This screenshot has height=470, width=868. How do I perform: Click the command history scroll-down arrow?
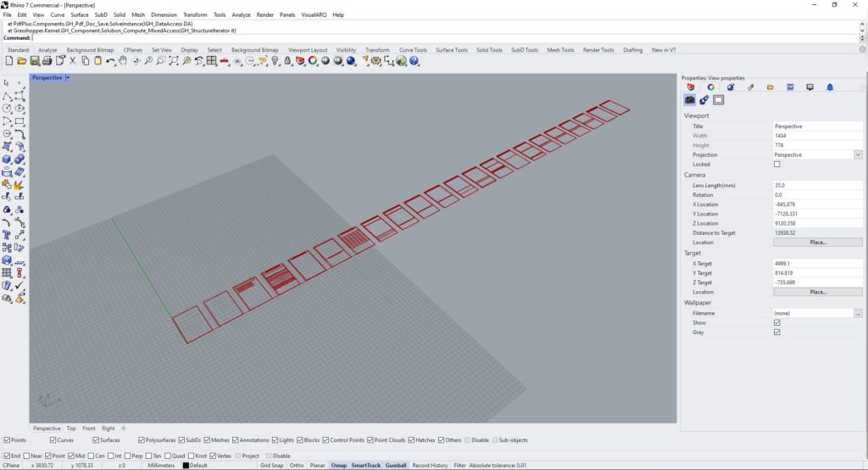pyautogui.click(x=862, y=31)
